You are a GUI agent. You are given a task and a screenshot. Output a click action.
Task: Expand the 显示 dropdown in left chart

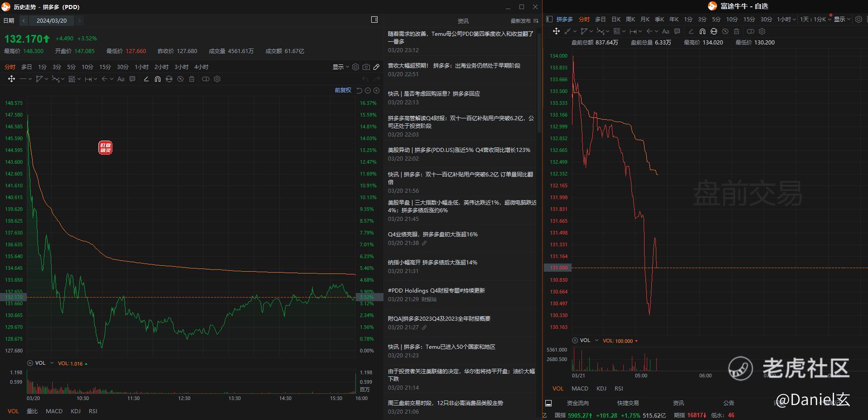pyautogui.click(x=341, y=67)
